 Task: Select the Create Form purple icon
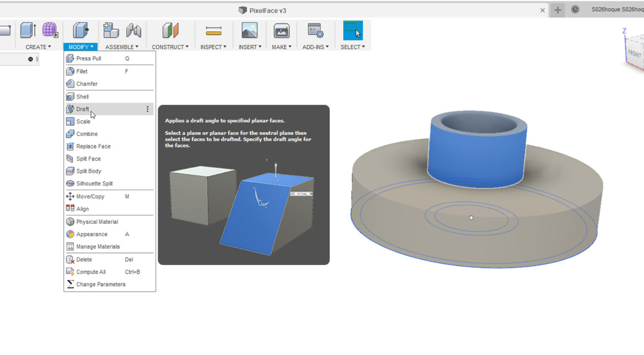(x=50, y=30)
